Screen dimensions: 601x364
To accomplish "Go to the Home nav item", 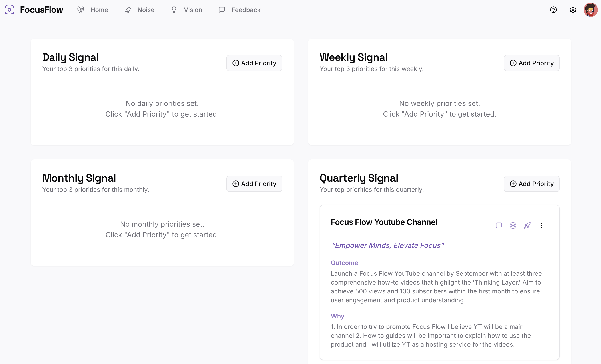I will coord(92,10).
